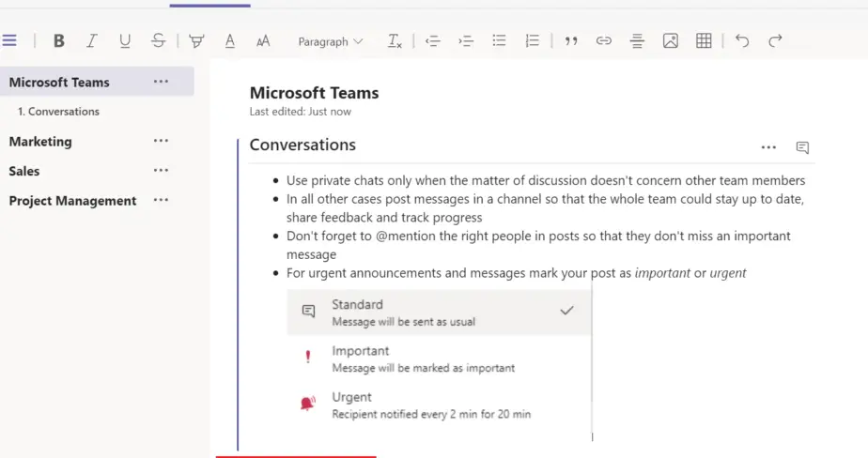868x458 pixels.
Task: Insert a link using the link icon
Action: pos(604,40)
